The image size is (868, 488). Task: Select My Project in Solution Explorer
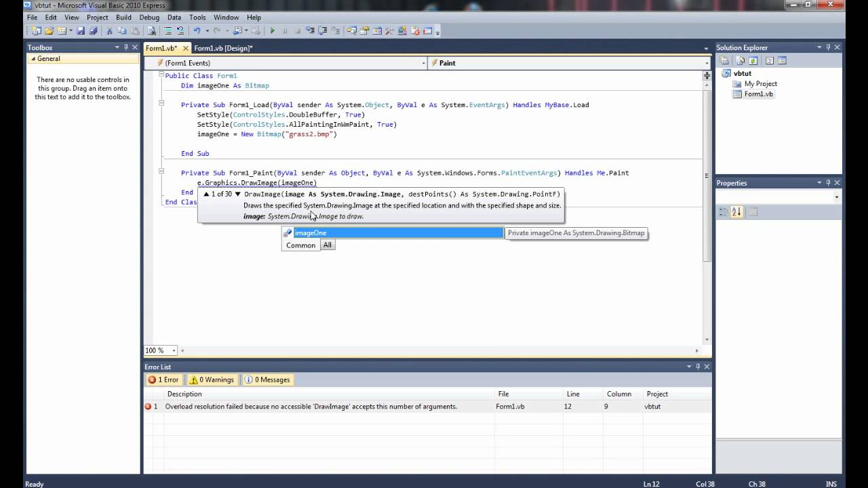[760, 84]
